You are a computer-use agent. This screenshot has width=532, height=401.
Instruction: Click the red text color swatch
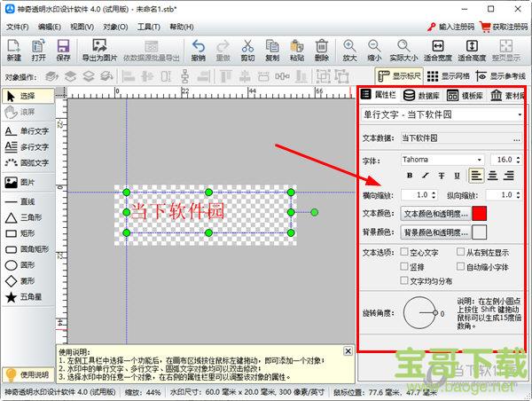pos(480,214)
